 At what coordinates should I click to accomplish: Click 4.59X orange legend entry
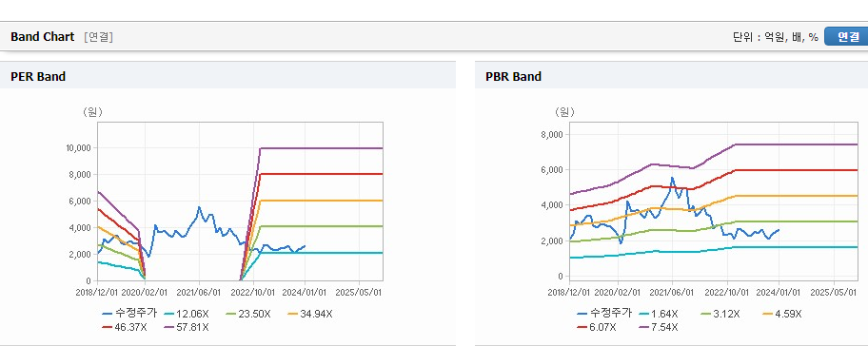(781, 314)
